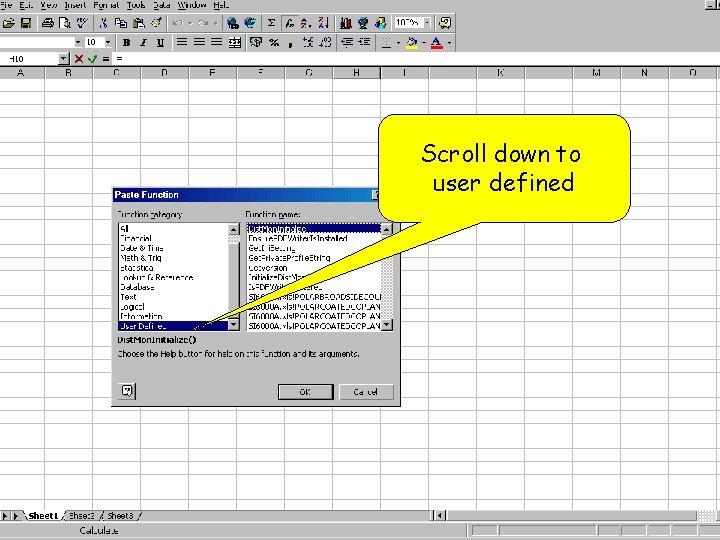Apply Percent style icon
Image resolution: width=720 pixels, height=540 pixels.
[x=274, y=43]
